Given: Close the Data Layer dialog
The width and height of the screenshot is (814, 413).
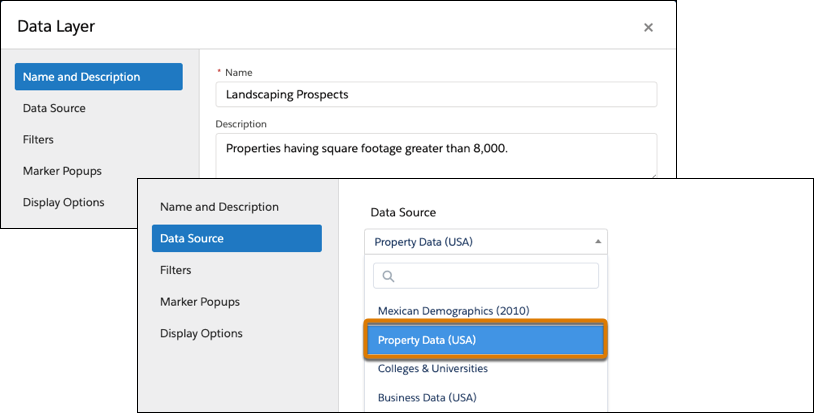Looking at the screenshot, I should tap(648, 27).
